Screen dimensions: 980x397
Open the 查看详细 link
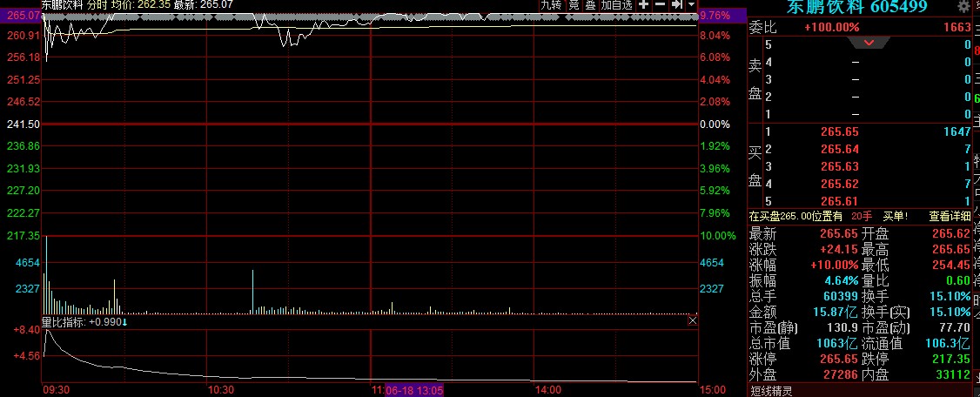[950, 216]
